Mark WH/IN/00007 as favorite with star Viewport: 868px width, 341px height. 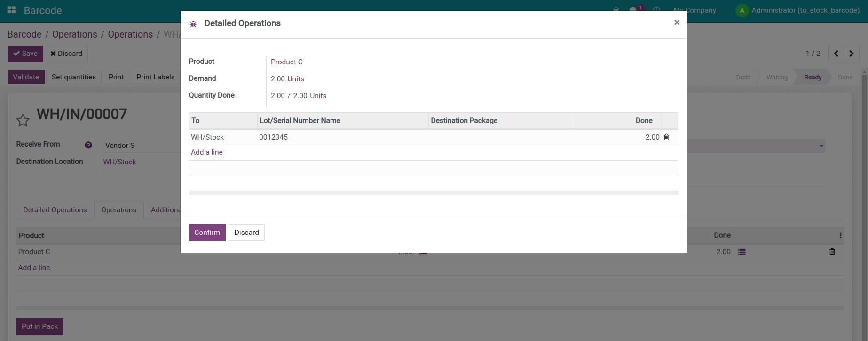click(23, 120)
